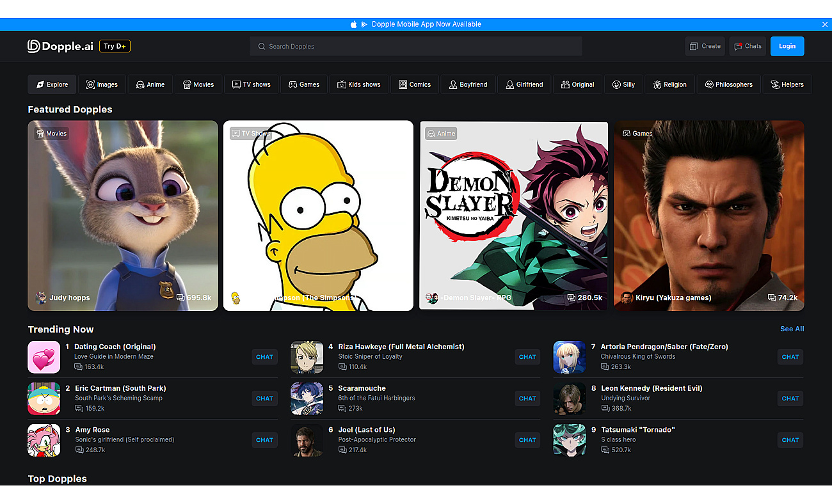Screen dimensions: 832x504
Task: Start chat with Riza Hawkeye
Action: pyautogui.click(x=528, y=357)
